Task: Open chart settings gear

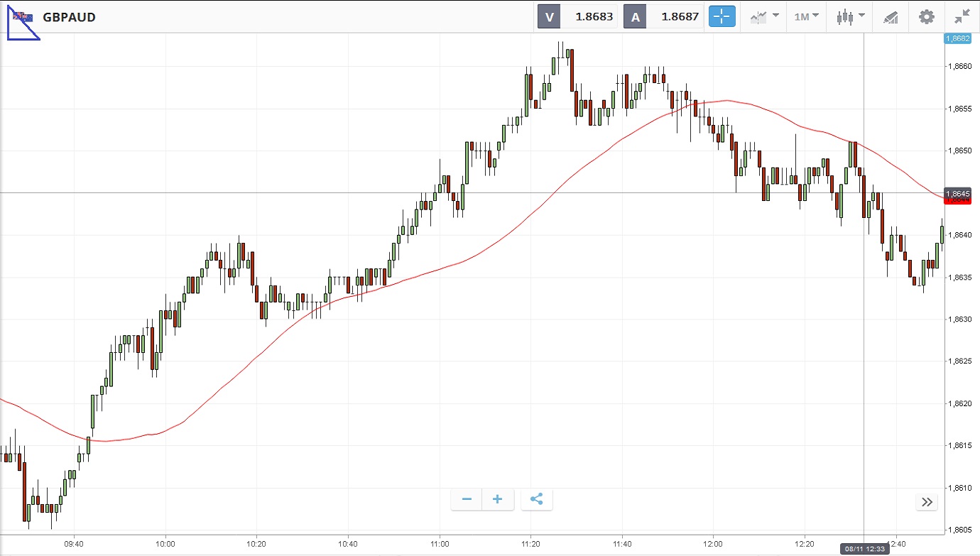Action: 927,16
